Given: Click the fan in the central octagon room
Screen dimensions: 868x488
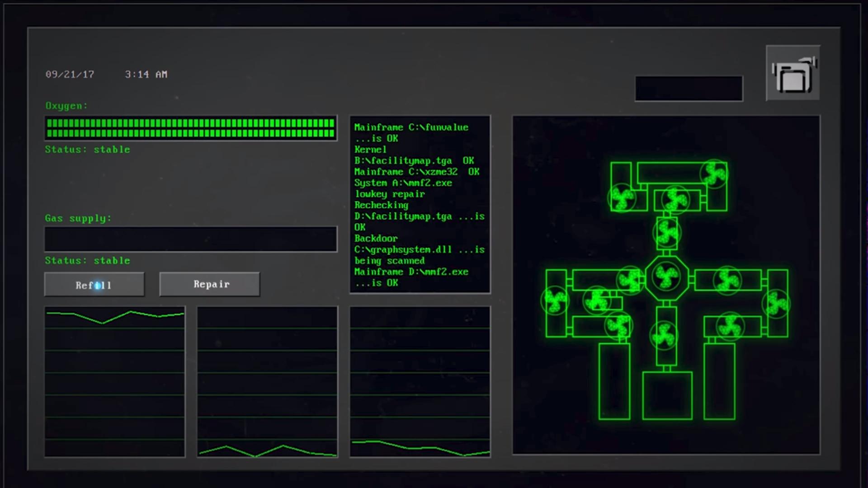Looking at the screenshot, I should coord(666,276).
